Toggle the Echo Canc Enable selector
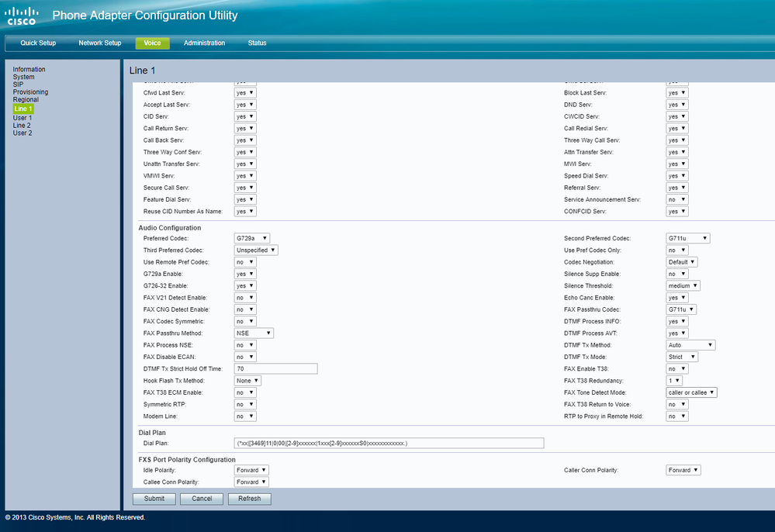This screenshot has height=532, width=775. [676, 298]
